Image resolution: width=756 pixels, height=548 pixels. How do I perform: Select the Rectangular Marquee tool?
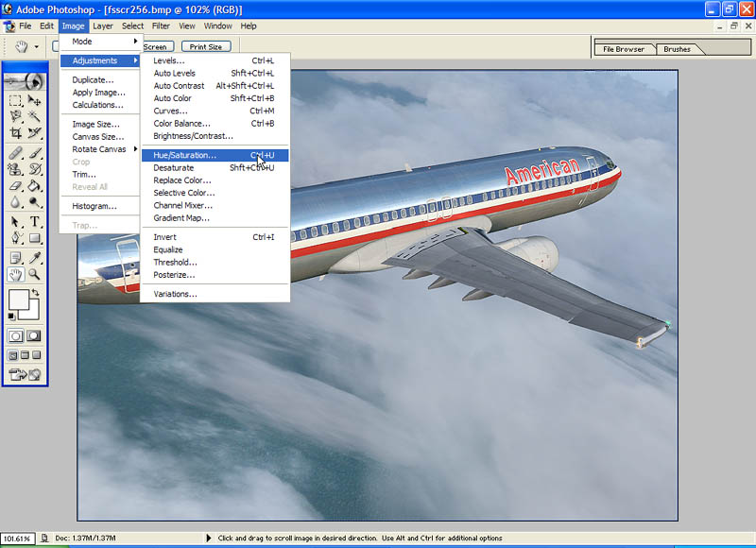(x=16, y=100)
